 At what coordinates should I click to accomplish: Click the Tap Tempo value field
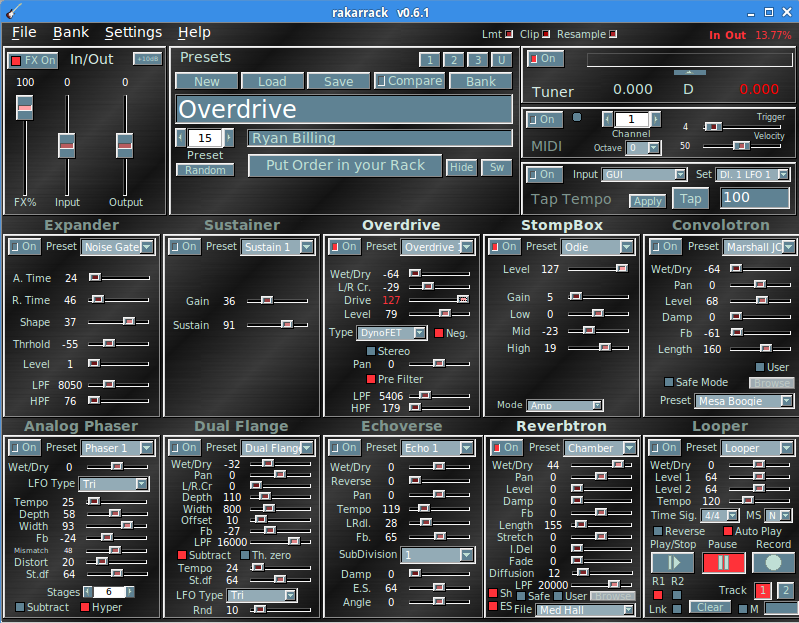click(x=755, y=198)
